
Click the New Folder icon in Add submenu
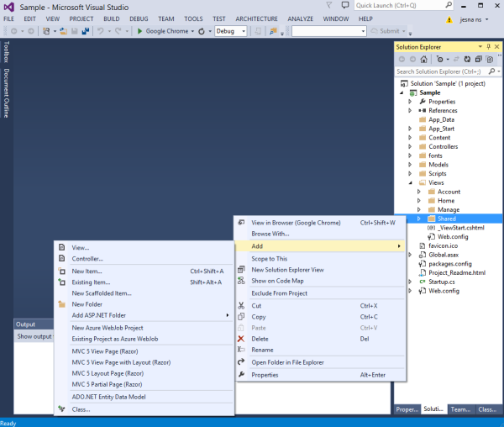(62, 304)
